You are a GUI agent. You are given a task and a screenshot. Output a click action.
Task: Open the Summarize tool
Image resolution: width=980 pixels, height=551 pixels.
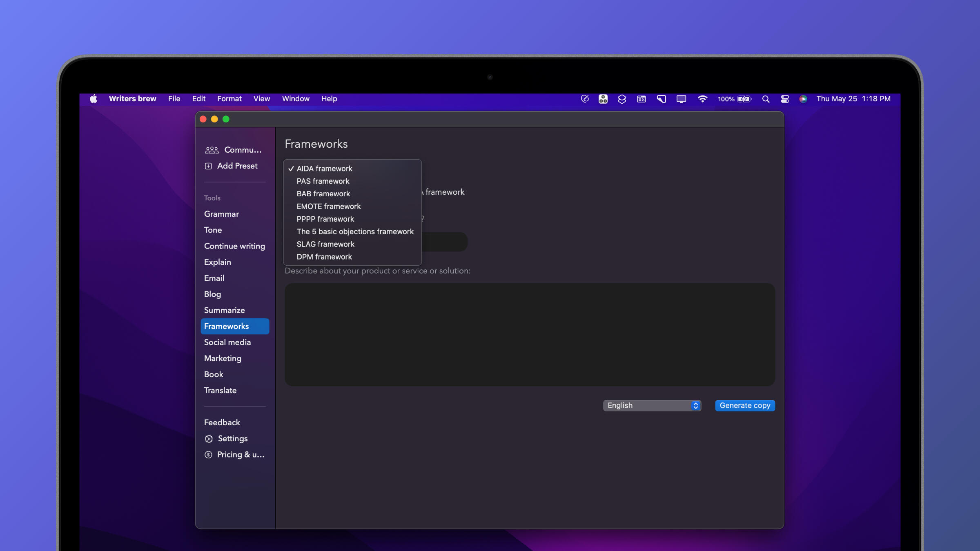(x=235, y=310)
